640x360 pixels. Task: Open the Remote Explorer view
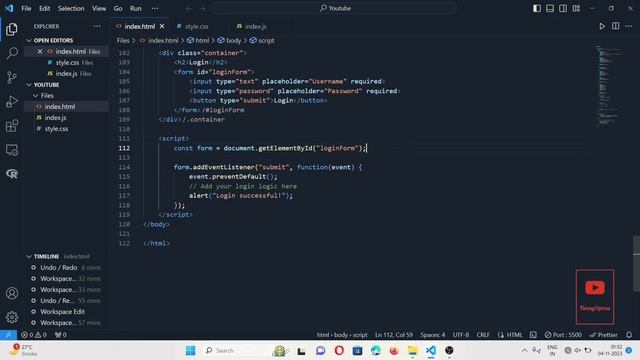[12, 150]
